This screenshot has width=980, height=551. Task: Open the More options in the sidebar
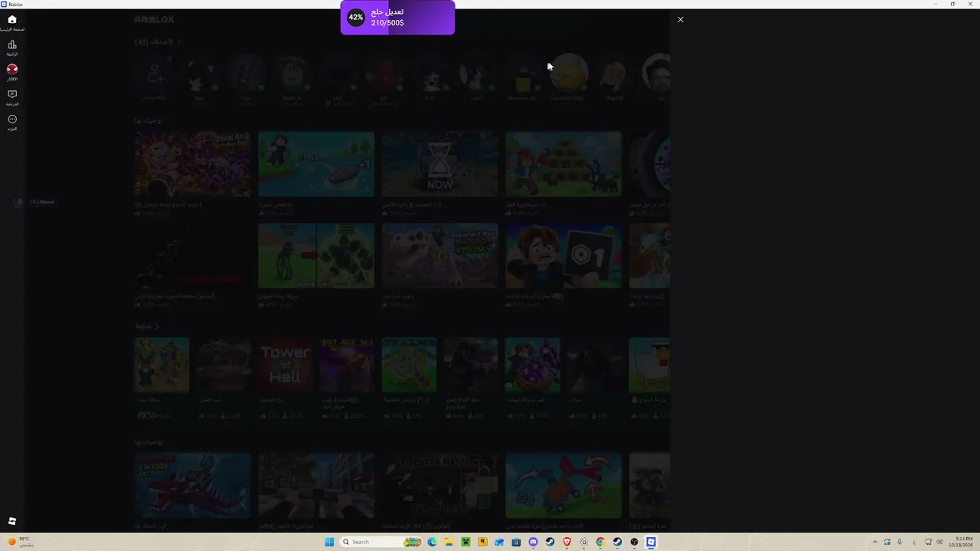click(x=12, y=122)
